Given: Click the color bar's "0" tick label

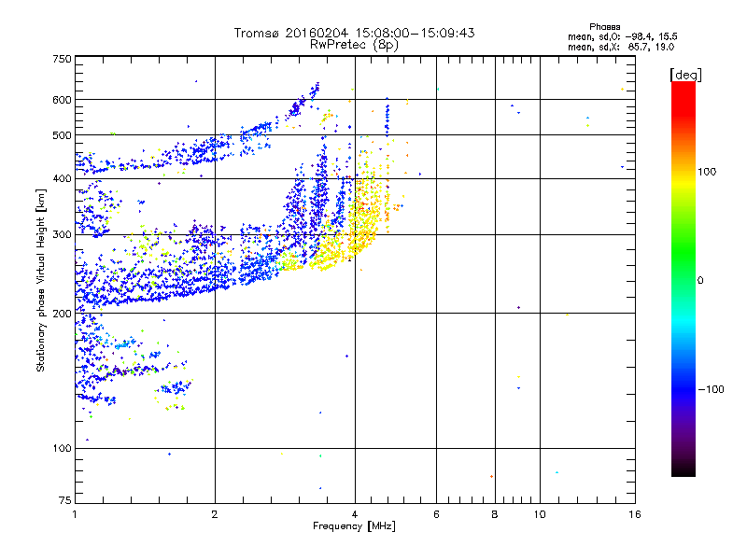Looking at the screenshot, I should click(x=700, y=281).
